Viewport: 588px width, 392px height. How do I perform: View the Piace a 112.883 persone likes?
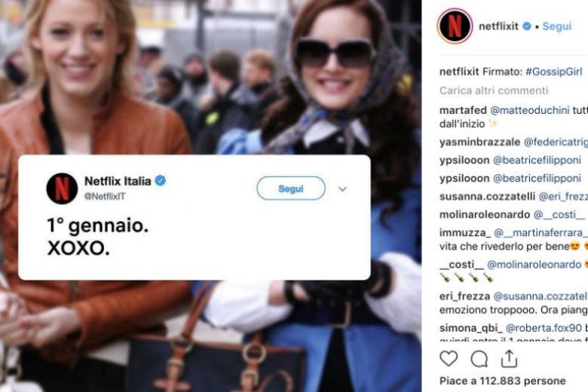pos(503,381)
